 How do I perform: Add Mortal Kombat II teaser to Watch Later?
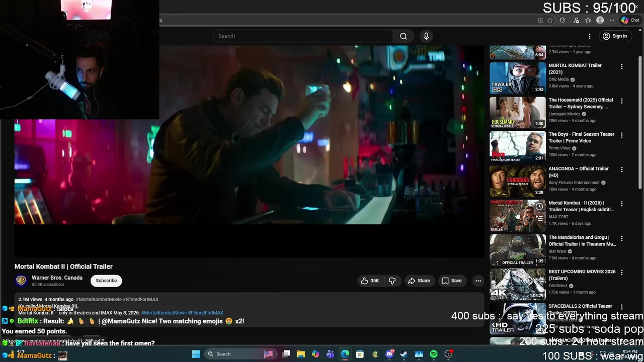(x=539, y=206)
